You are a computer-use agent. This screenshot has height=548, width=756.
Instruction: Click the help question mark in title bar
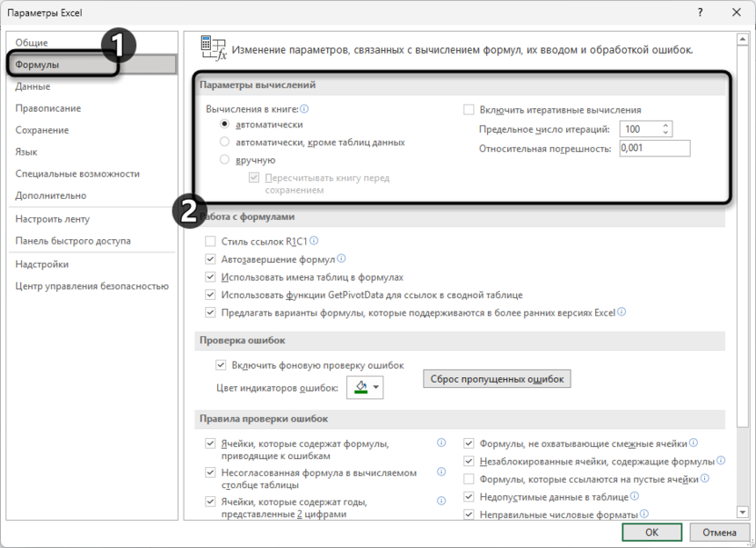(700, 13)
